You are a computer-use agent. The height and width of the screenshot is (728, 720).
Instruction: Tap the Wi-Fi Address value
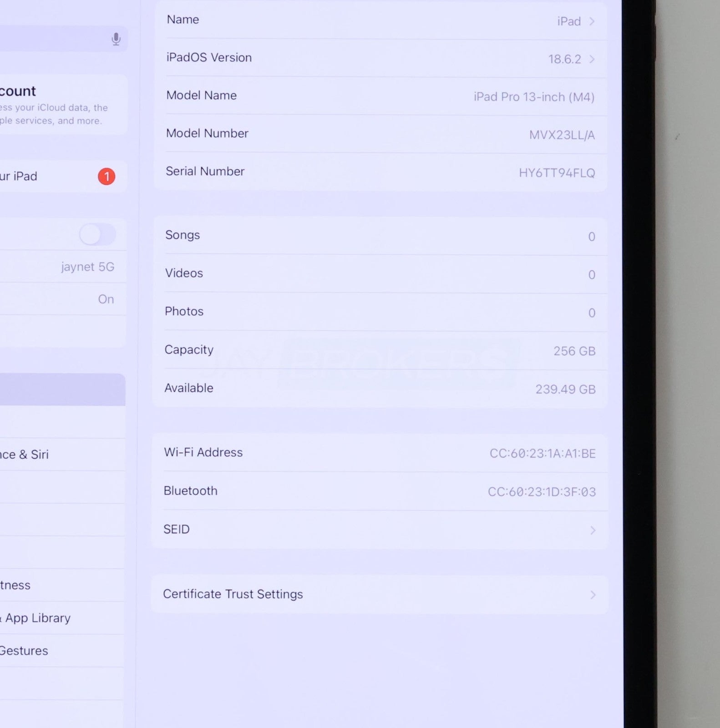(543, 454)
